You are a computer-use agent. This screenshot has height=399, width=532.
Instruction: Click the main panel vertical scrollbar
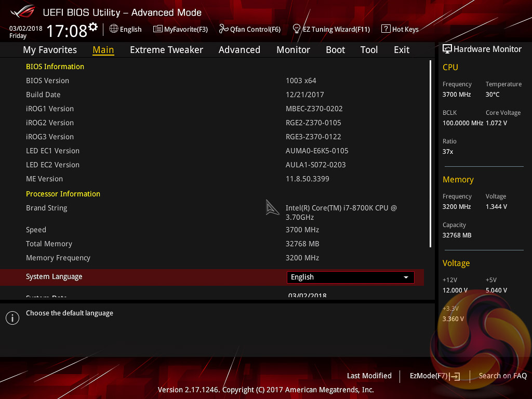click(x=430, y=154)
